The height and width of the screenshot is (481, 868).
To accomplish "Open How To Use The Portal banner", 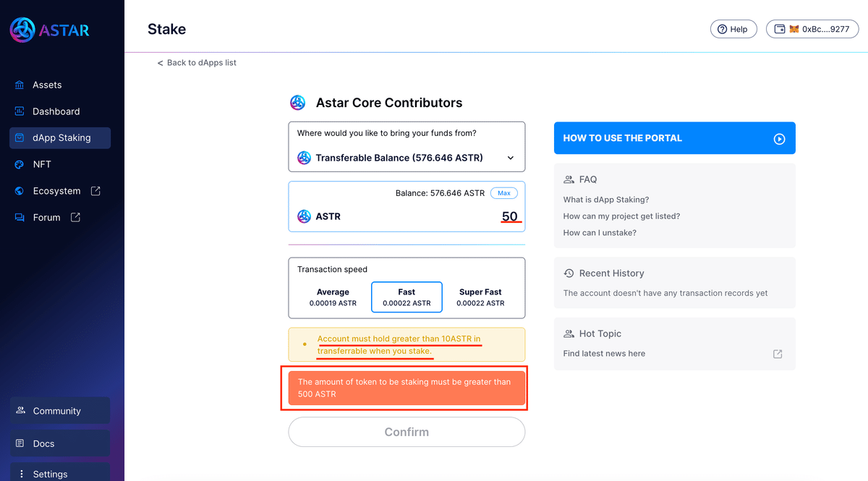I will (x=675, y=138).
